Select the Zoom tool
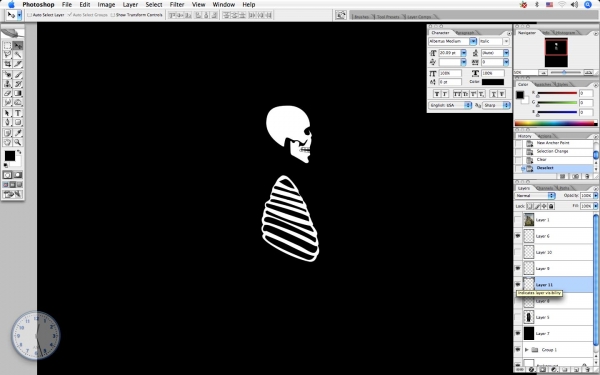 tap(18, 142)
